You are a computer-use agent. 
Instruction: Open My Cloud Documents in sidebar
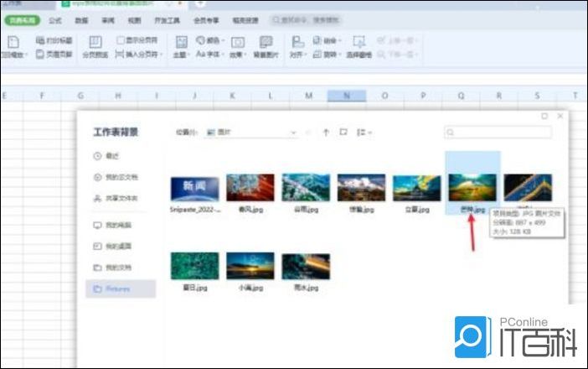(116, 177)
